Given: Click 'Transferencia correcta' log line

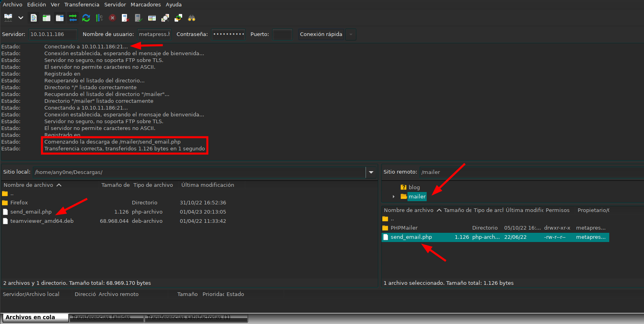Looking at the screenshot, I should tap(125, 149).
